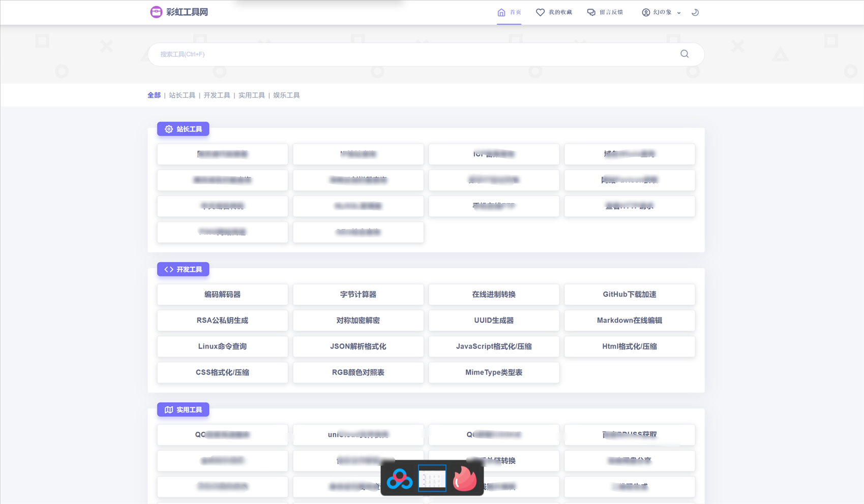This screenshot has height=504, width=864.
Task: Open the Linux命令查询 tool
Action: tap(222, 346)
